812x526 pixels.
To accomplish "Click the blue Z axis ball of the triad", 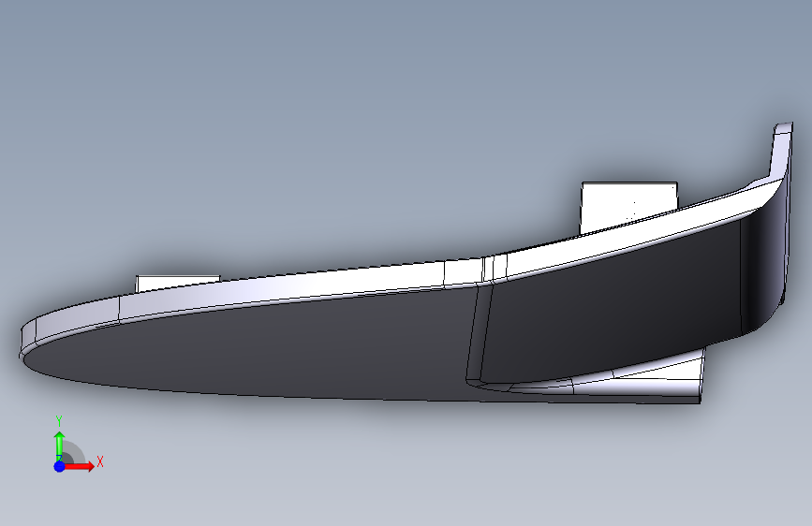I will [59, 466].
